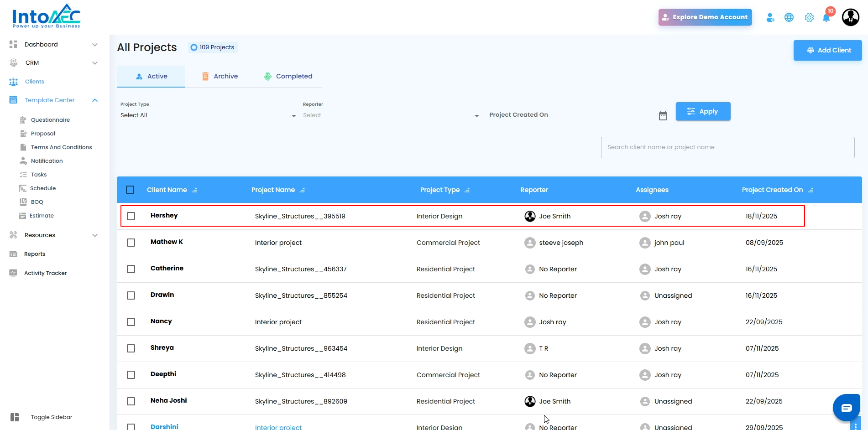
Task: Open the chat support bubble
Action: 846,408
